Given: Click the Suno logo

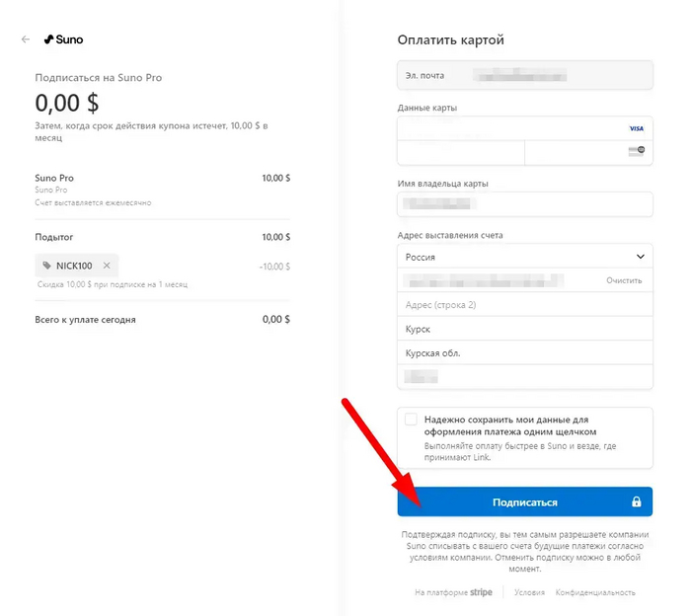Looking at the screenshot, I should click(63, 40).
